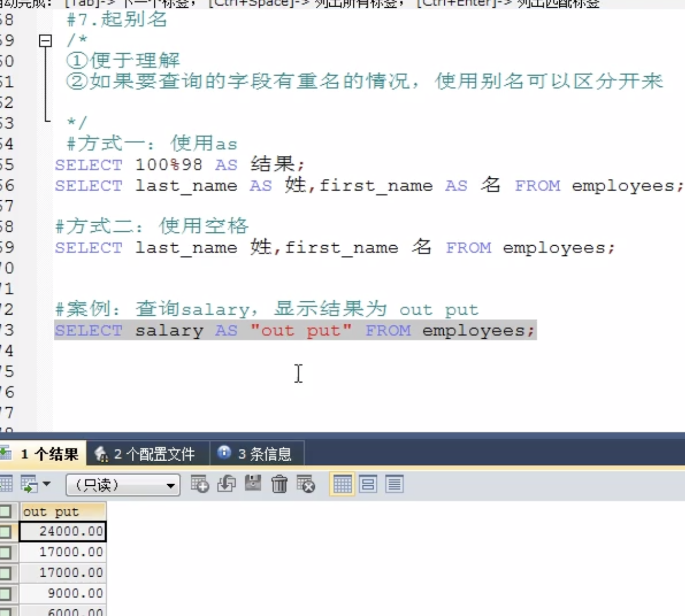This screenshot has width=685, height=616.
Task: Switch result to text view
Action: tap(394, 484)
